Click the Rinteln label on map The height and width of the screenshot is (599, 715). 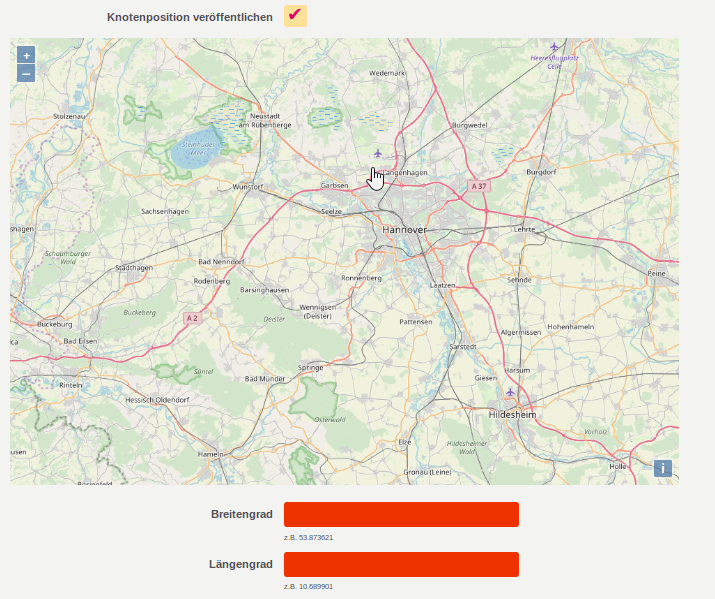click(71, 385)
